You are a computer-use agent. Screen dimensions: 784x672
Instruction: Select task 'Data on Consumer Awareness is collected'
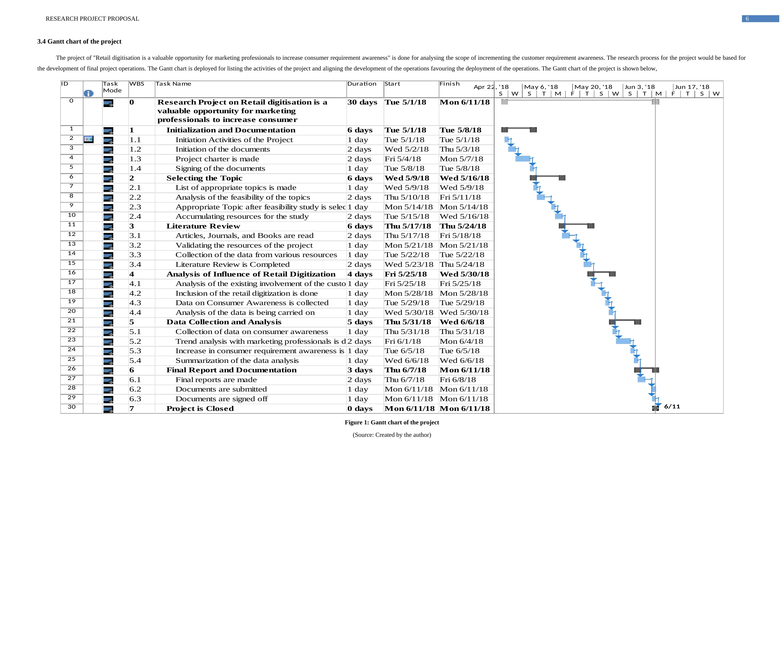tap(252, 303)
